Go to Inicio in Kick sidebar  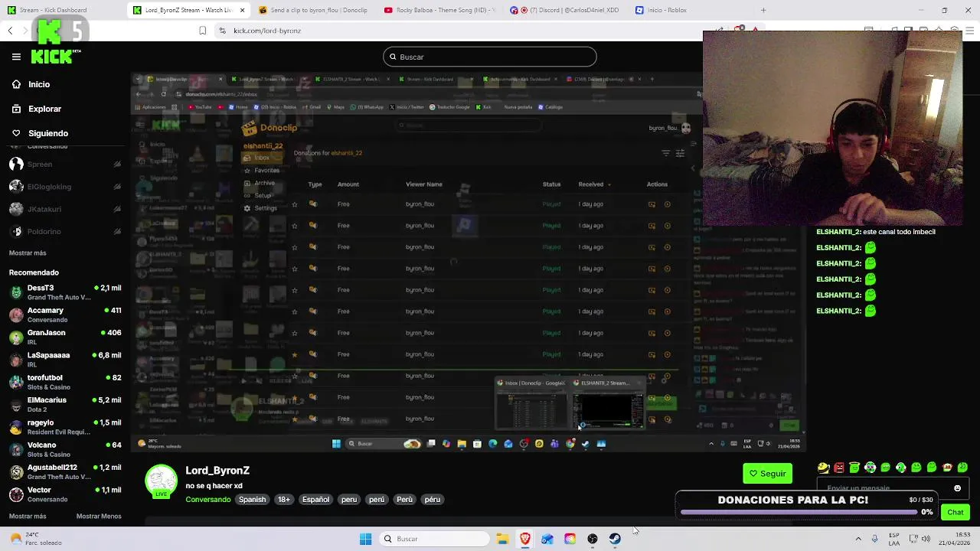[x=31, y=84]
